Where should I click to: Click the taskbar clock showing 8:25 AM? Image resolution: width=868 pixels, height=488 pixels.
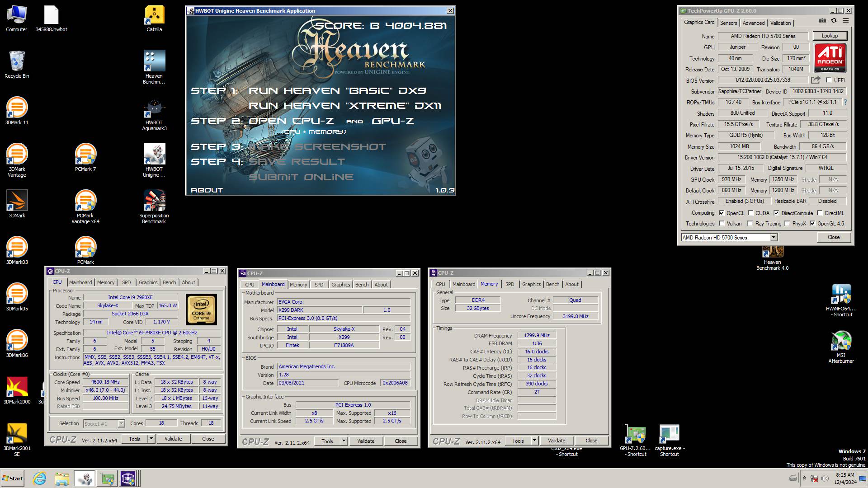pos(845,479)
